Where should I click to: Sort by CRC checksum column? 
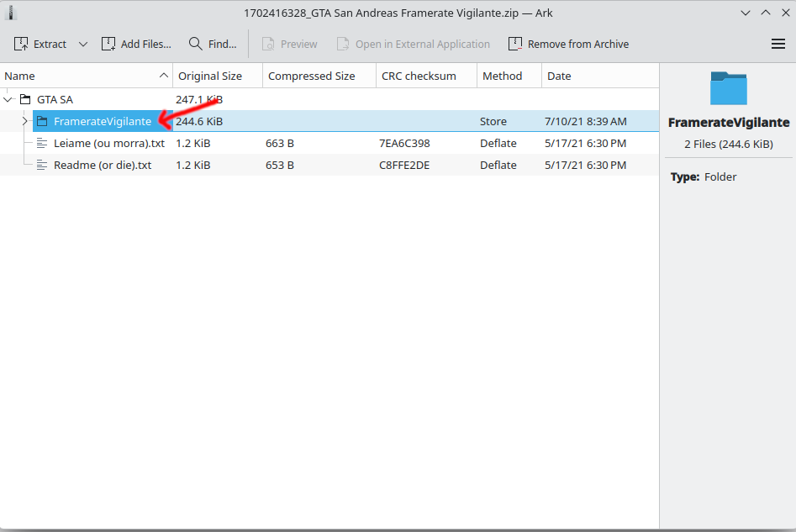[426, 76]
